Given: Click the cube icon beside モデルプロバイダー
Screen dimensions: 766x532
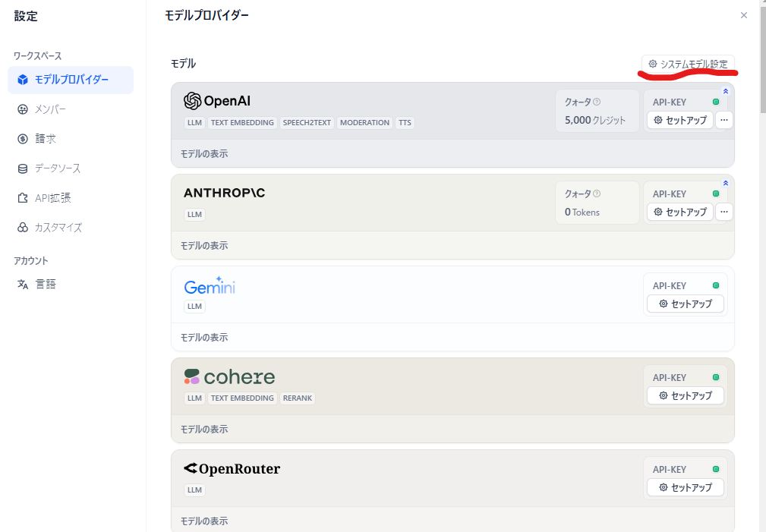Looking at the screenshot, I should [23, 80].
